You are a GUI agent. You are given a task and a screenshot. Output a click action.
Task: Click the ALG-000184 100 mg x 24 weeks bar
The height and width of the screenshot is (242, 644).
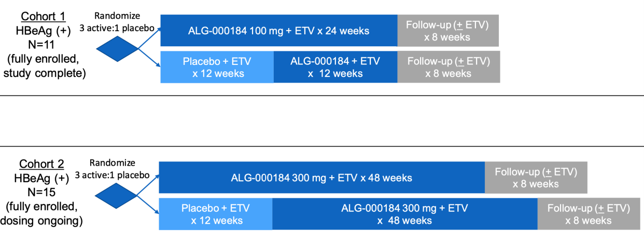[x=279, y=31]
